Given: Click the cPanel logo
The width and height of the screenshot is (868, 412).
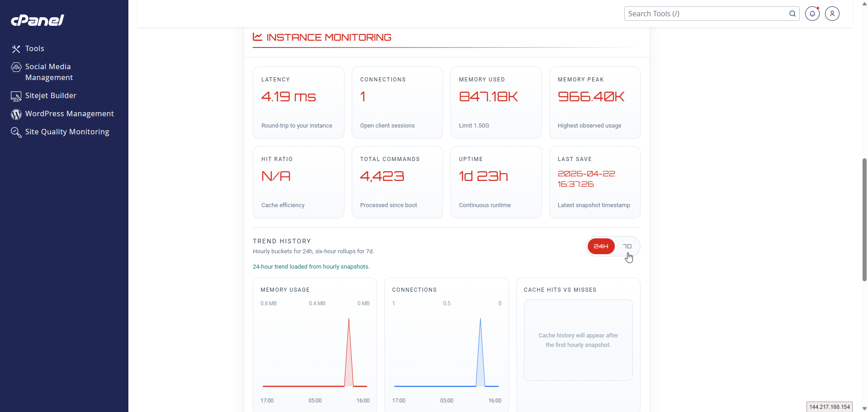Looking at the screenshot, I should pyautogui.click(x=38, y=20).
